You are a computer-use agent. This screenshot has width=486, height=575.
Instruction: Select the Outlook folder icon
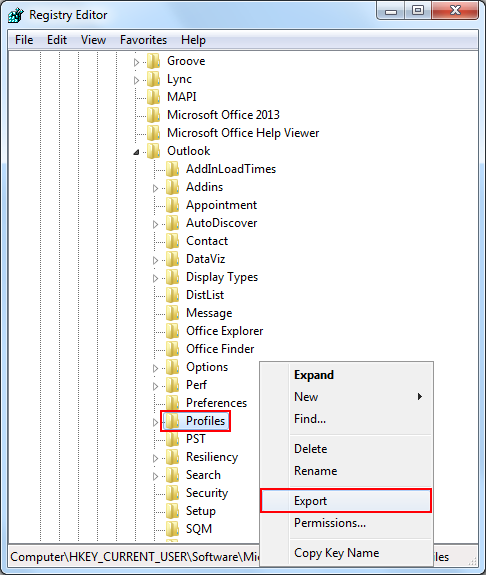(x=153, y=151)
